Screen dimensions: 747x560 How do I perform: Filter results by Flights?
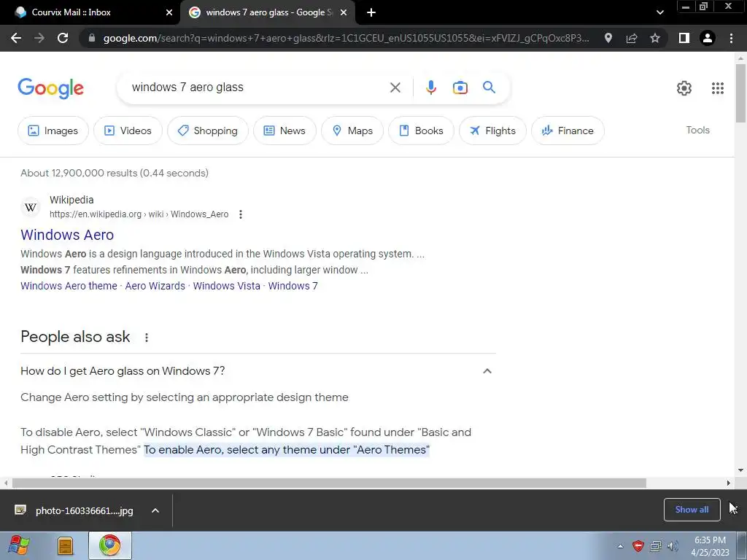492,131
